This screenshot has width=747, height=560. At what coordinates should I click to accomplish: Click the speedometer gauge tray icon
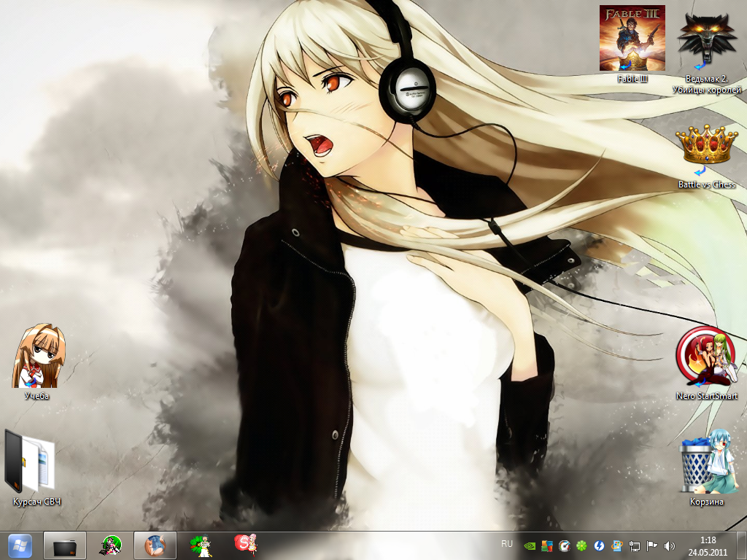point(565,545)
